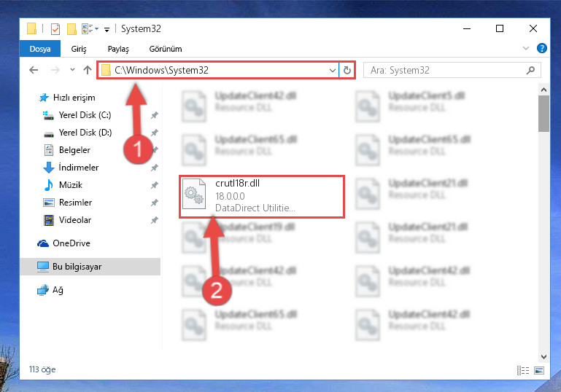Click the OneDrive cloud icon

point(43,243)
